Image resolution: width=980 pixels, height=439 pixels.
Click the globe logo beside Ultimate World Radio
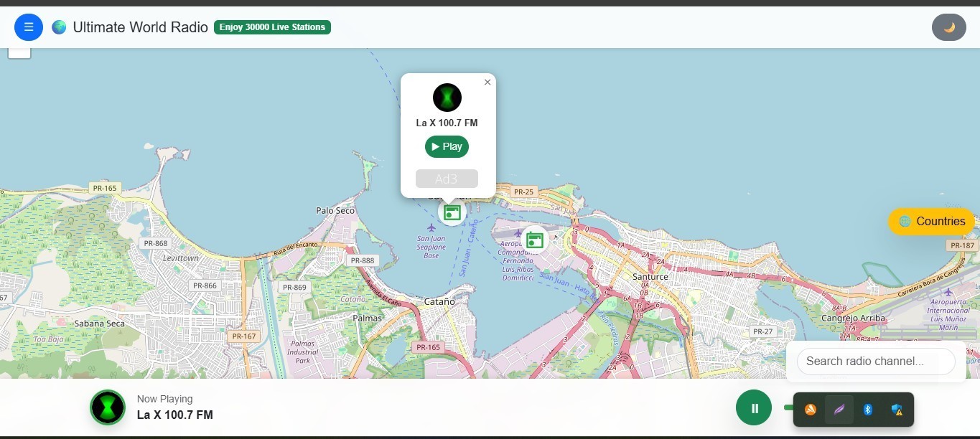59,27
